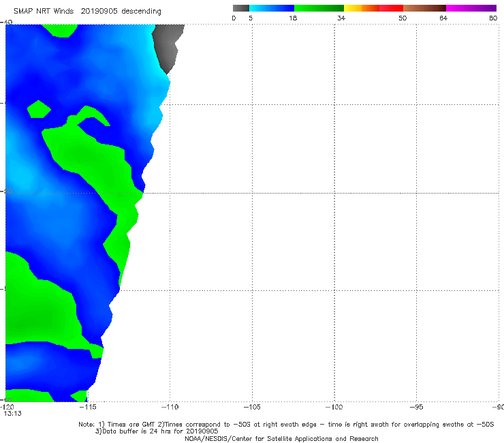Click the longitude label -120
The image size is (504, 443).
7,407
